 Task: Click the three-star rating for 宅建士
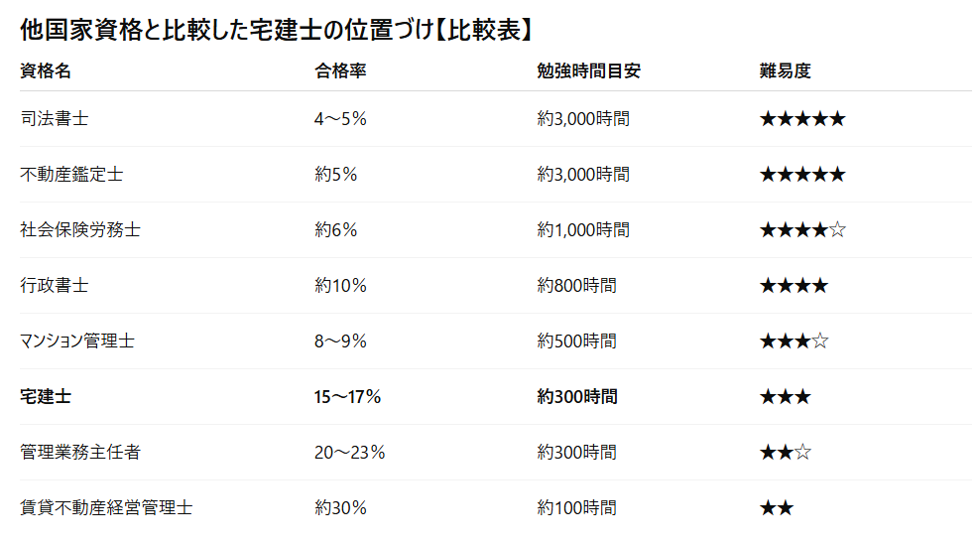point(785,397)
